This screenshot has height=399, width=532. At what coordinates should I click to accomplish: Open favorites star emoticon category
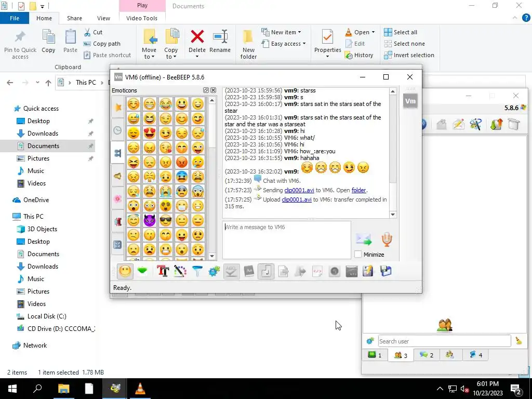pyautogui.click(x=118, y=107)
